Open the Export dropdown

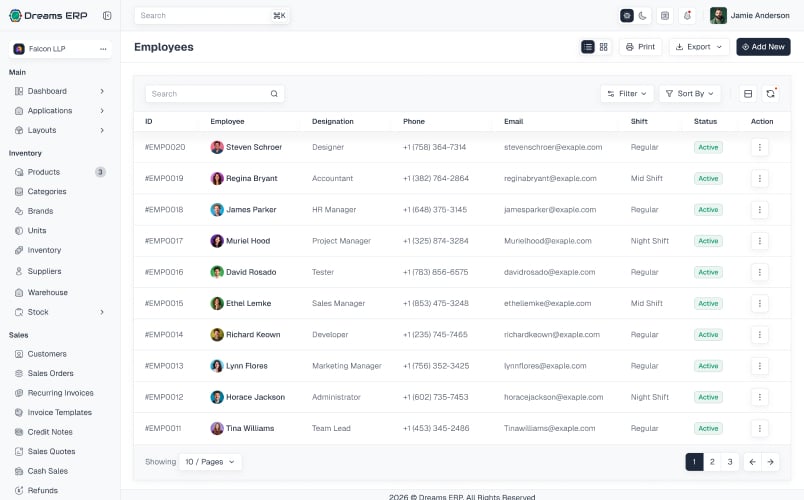pyautogui.click(x=699, y=47)
